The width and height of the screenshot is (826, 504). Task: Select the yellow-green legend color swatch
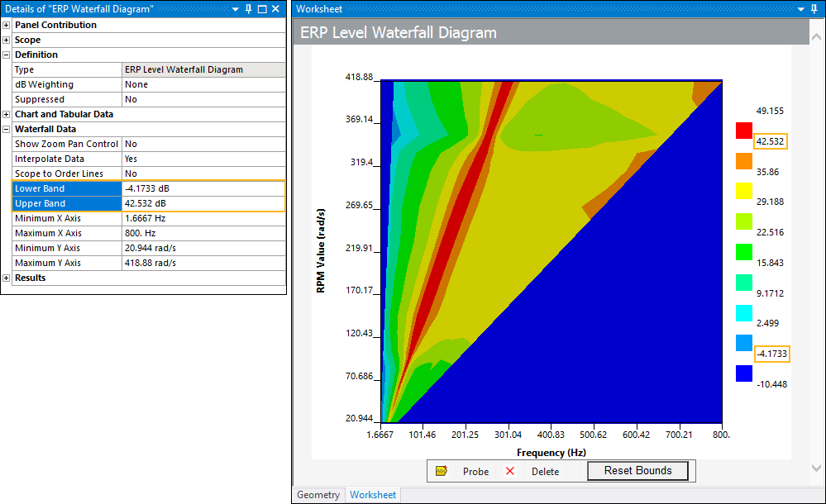(x=744, y=221)
